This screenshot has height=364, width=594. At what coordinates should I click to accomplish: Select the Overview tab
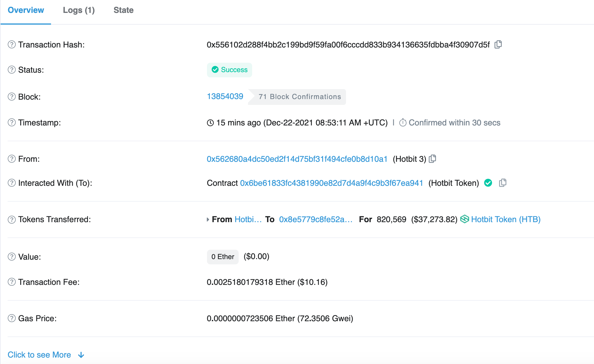tap(26, 10)
